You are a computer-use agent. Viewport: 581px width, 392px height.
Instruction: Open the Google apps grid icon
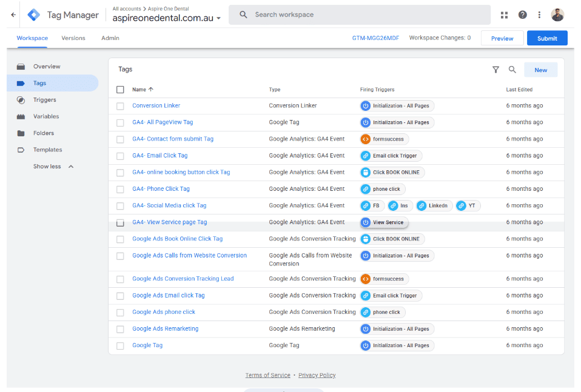504,15
